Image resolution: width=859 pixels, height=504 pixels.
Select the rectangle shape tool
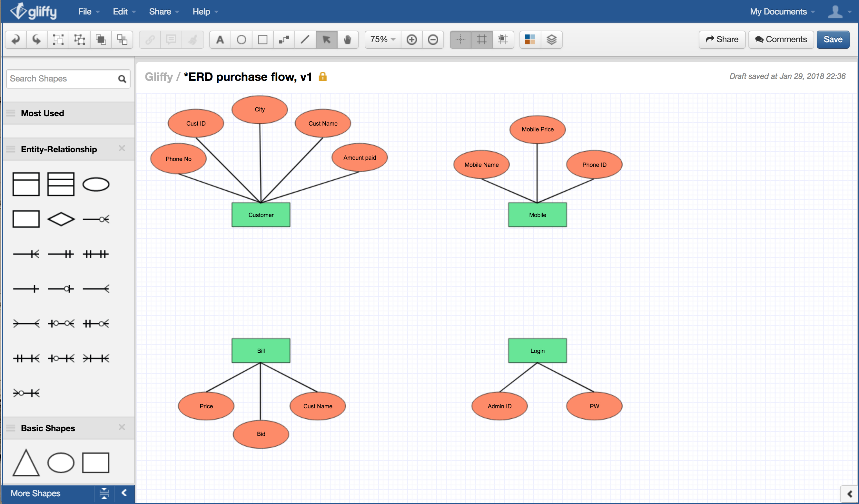pyautogui.click(x=261, y=40)
